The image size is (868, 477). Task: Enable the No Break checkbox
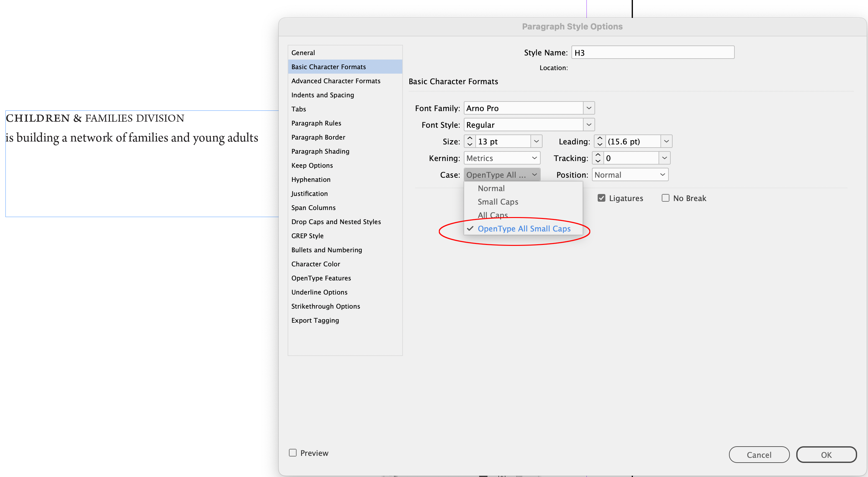point(665,198)
